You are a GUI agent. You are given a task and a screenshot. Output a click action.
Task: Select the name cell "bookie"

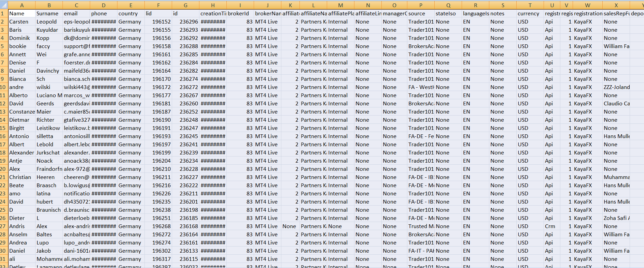[22, 46]
